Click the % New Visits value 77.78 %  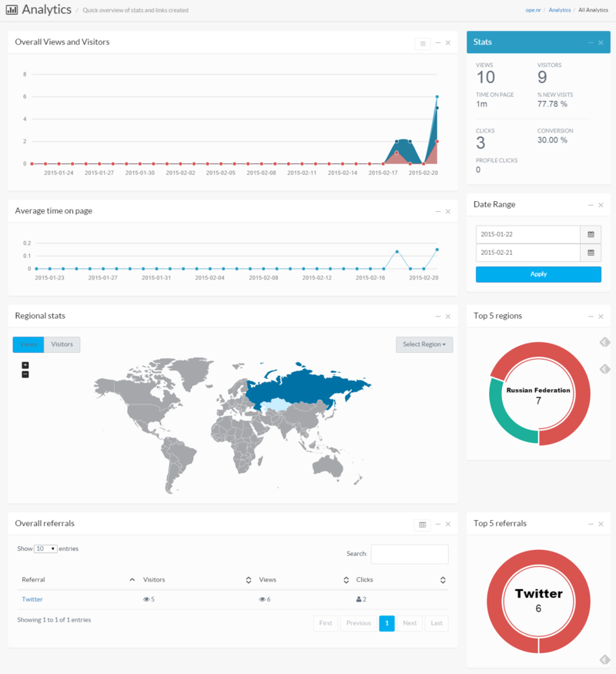coord(552,104)
